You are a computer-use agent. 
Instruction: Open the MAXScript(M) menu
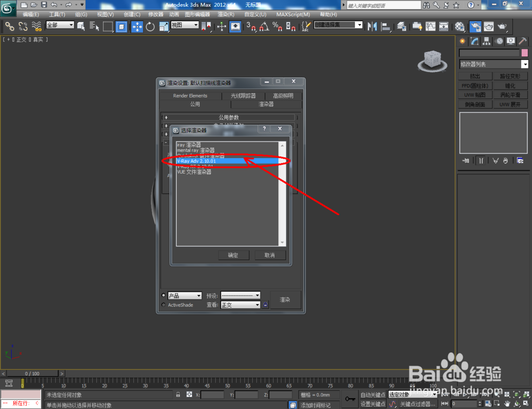click(293, 14)
